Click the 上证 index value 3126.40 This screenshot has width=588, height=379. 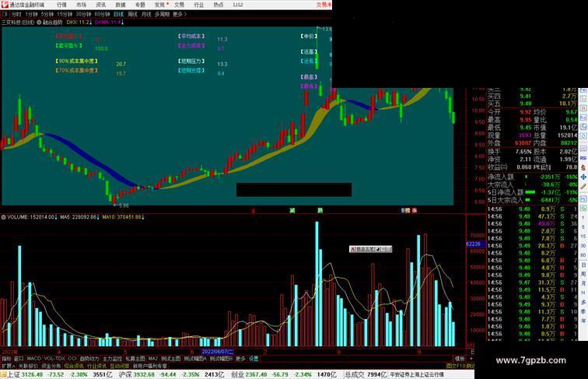(x=32, y=374)
